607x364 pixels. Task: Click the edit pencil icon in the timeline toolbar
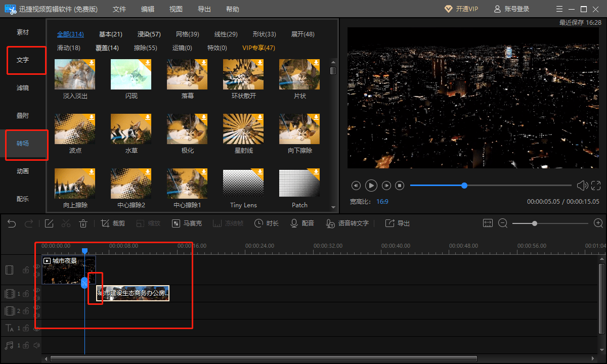click(49, 223)
